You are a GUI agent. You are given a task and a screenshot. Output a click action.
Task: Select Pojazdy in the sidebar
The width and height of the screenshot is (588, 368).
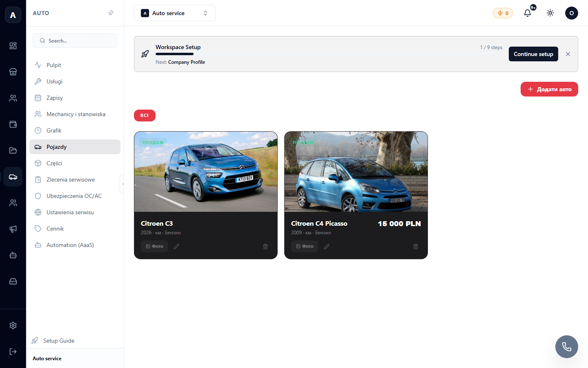(x=75, y=147)
